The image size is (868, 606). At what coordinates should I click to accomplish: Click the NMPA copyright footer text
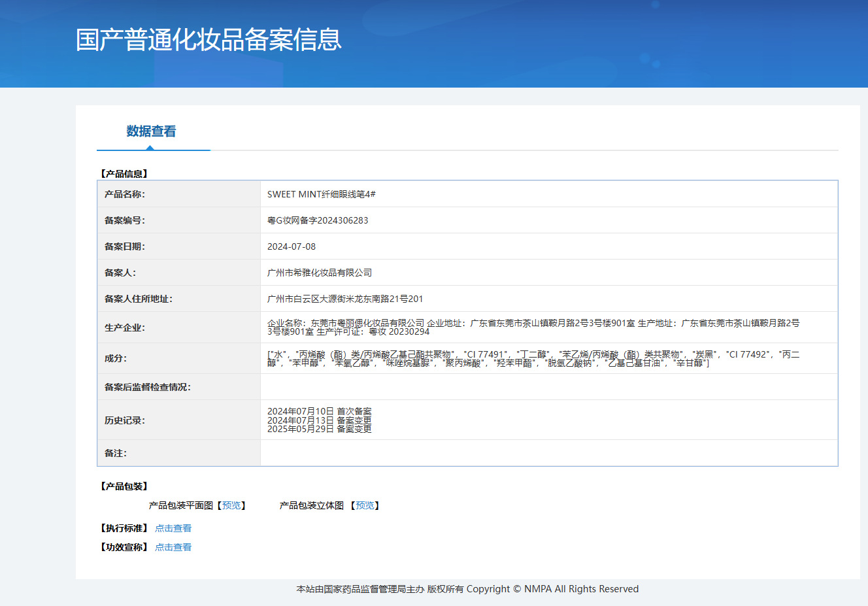[x=467, y=589]
